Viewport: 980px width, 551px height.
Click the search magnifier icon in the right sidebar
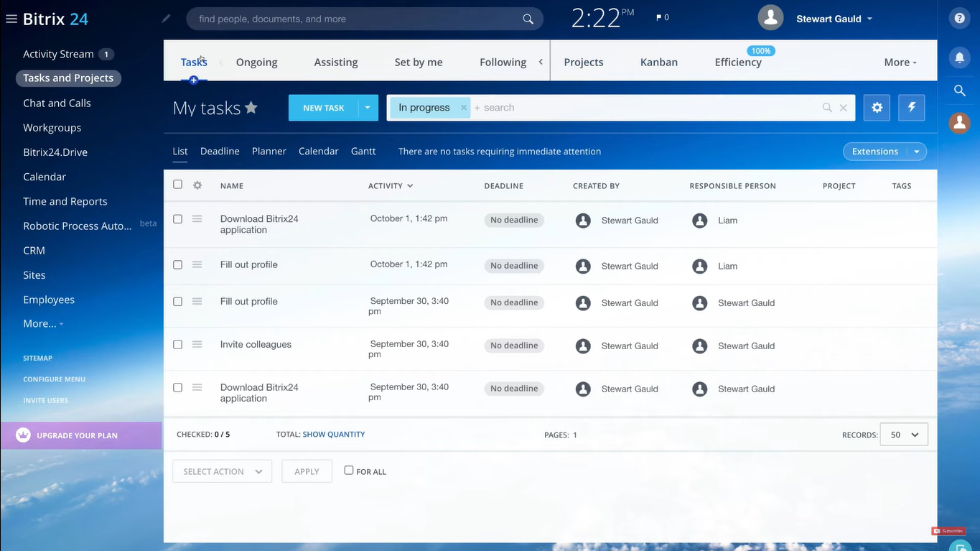click(959, 91)
